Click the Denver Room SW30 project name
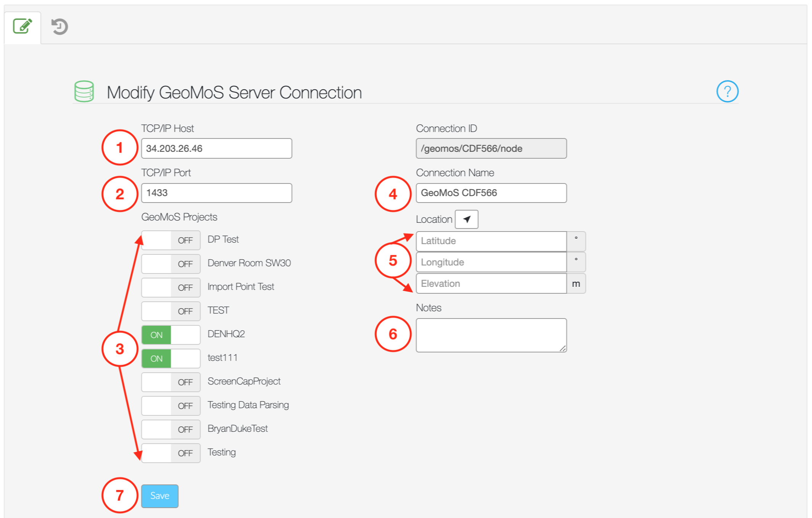 (x=249, y=263)
